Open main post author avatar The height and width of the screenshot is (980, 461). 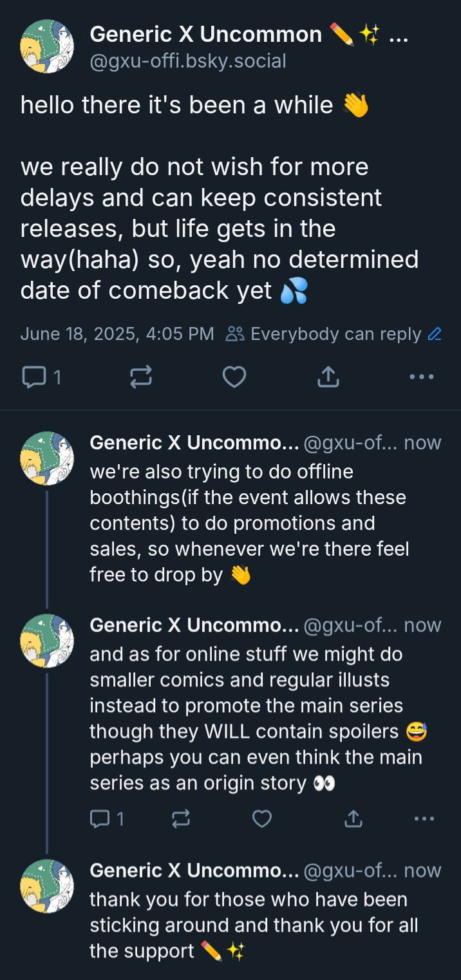47,46
